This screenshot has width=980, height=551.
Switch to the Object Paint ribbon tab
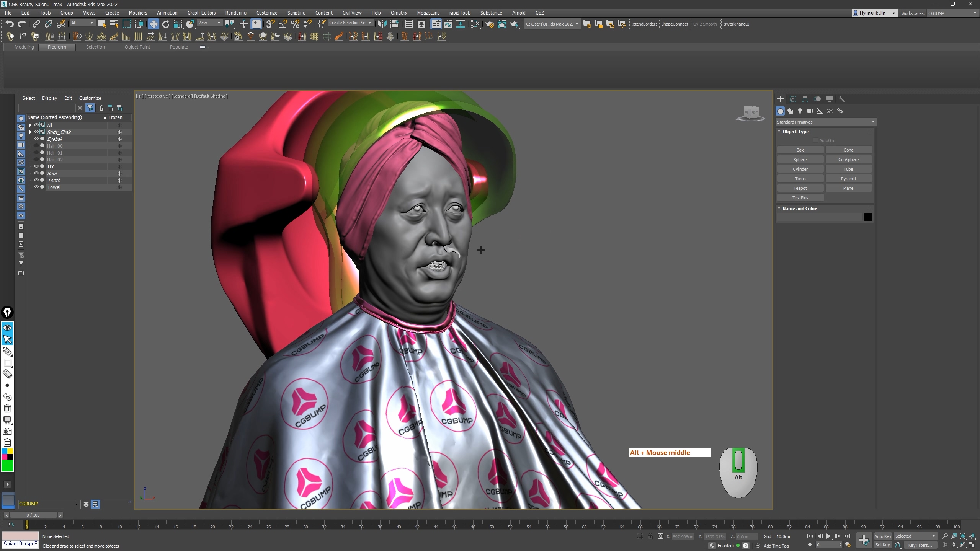coord(137,47)
